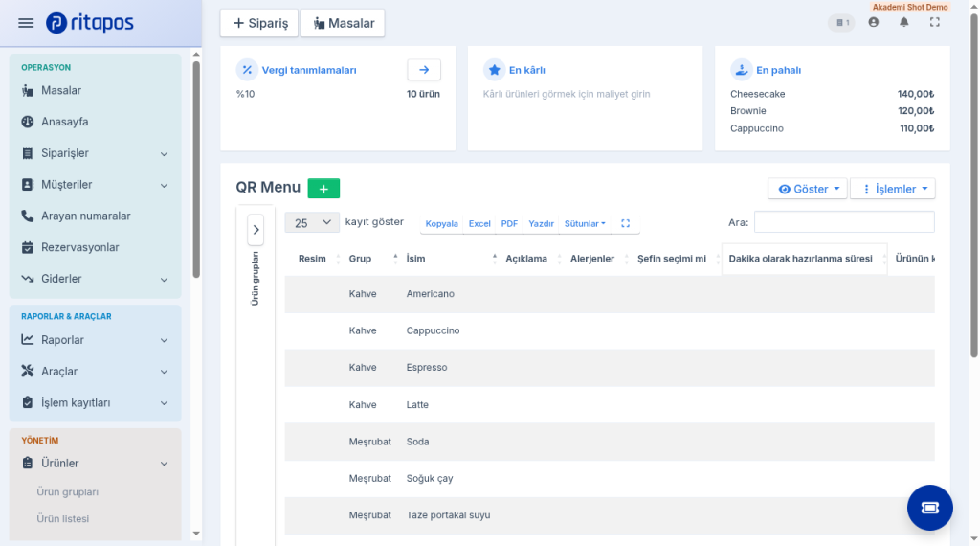
Task: Click the percent icon for Vergi tanımlamaları
Action: (247, 70)
